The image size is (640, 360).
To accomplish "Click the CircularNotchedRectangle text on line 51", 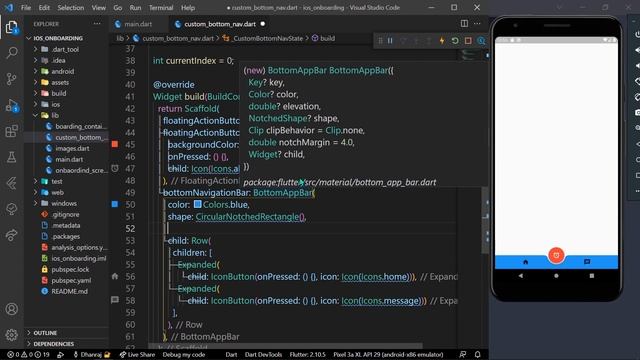I will [x=248, y=217].
